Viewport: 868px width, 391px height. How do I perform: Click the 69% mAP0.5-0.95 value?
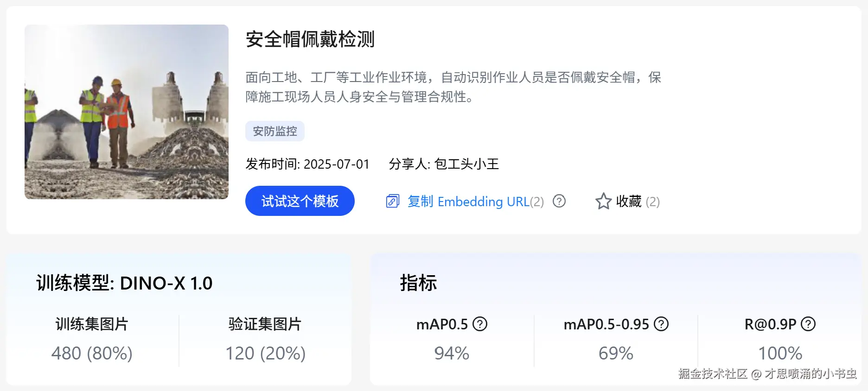click(616, 353)
